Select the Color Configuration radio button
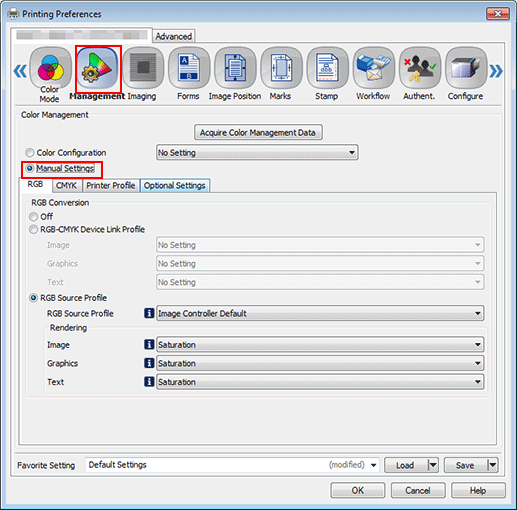 pos(30,153)
